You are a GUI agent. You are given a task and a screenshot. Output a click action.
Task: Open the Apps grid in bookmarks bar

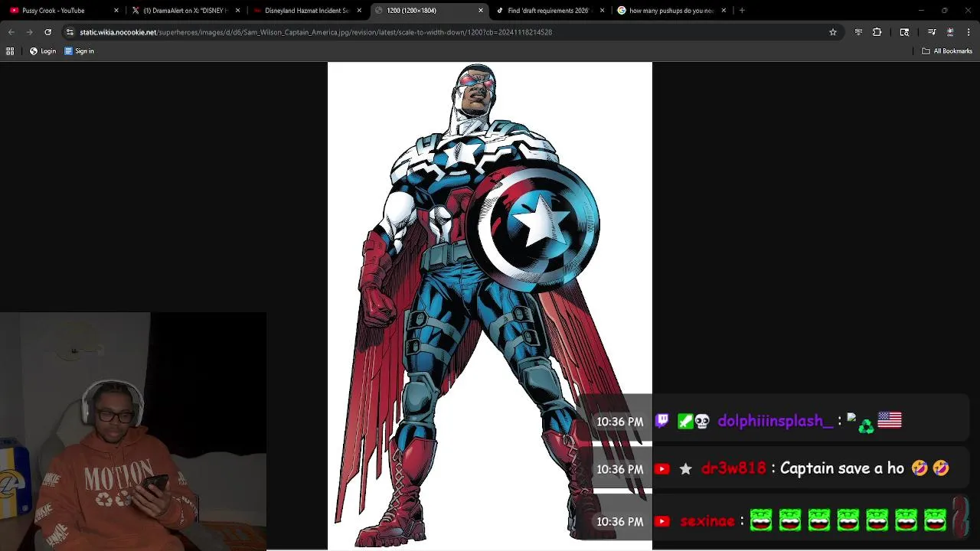(x=10, y=51)
